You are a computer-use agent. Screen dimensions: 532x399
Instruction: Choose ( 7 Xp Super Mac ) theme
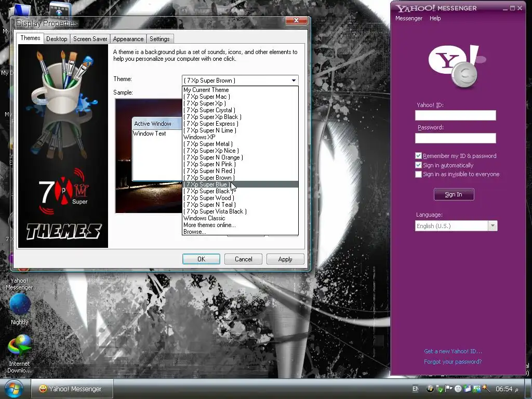click(x=240, y=97)
